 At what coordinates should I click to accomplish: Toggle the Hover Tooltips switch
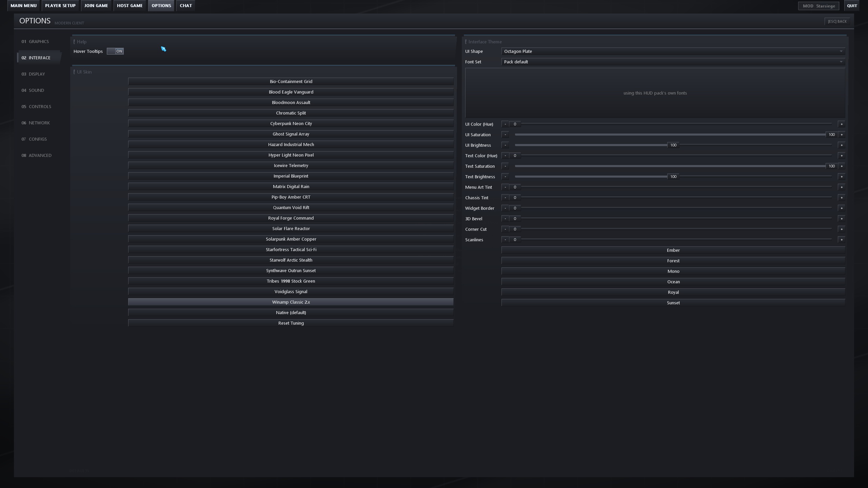[x=115, y=51]
